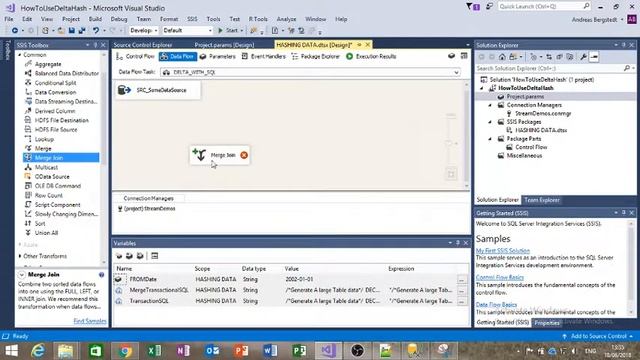Open Data Flow Basics link
Viewport: 640px width, 360px height.
(x=496, y=304)
